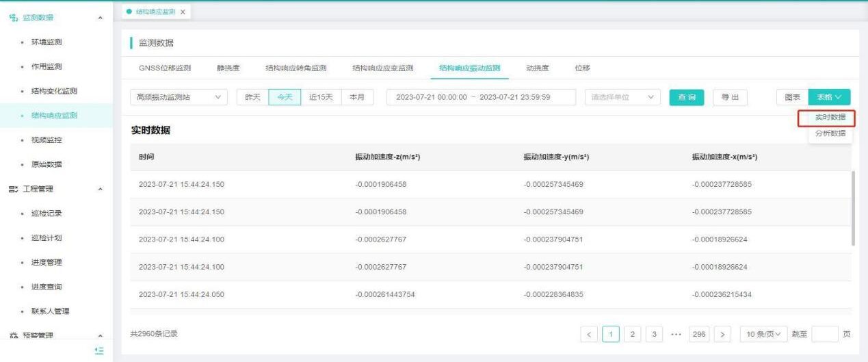Screen dimensions: 868x362
Task: Select the 昨天 date range option
Action: click(252, 97)
